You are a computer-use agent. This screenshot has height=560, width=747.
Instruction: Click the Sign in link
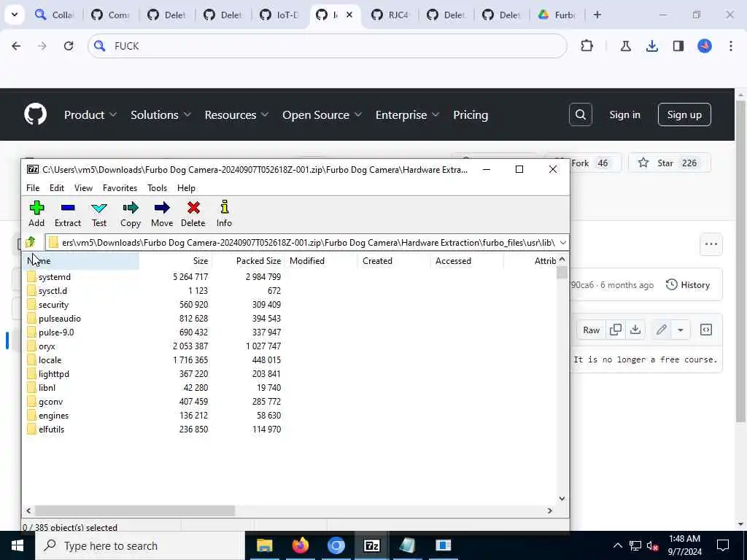coord(624,114)
